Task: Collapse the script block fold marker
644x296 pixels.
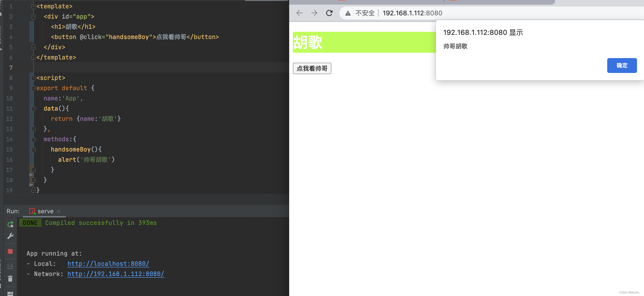Action: tap(34, 78)
